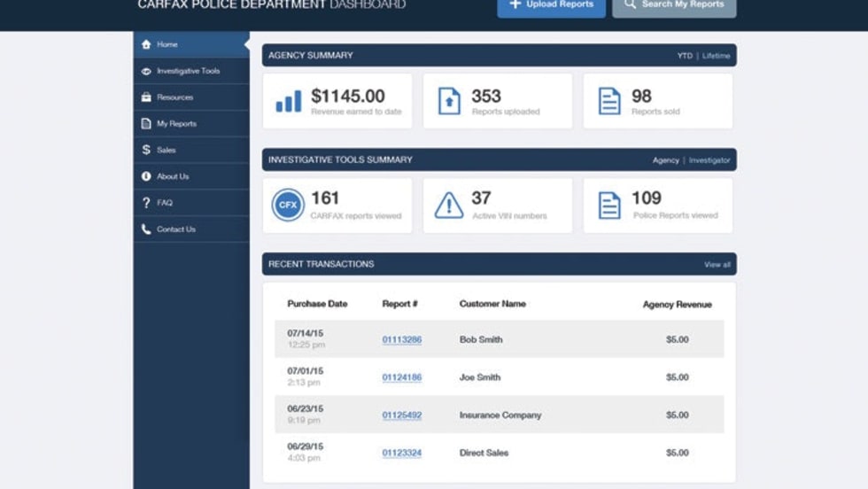The width and height of the screenshot is (868, 489).
Task: Click the briefcase icon next to Resources
Action: [146, 97]
